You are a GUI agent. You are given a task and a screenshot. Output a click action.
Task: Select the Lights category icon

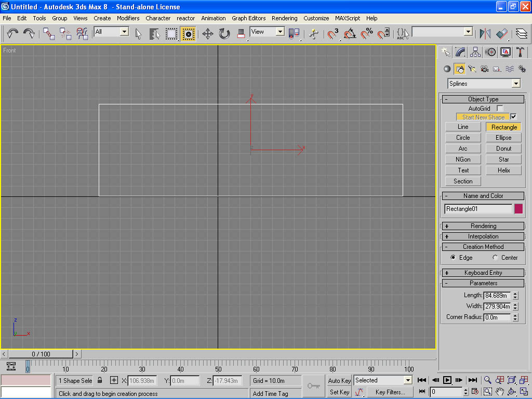472,69
